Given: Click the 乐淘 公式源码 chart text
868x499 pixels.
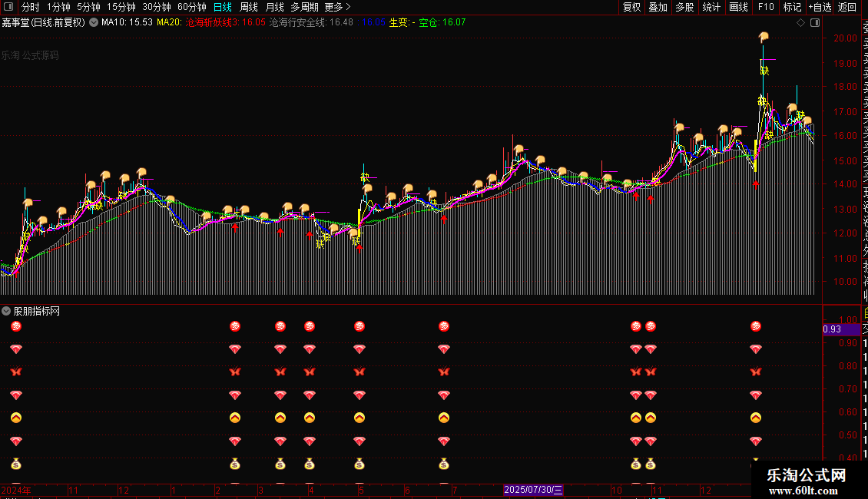Looking at the screenshot, I should point(30,55).
